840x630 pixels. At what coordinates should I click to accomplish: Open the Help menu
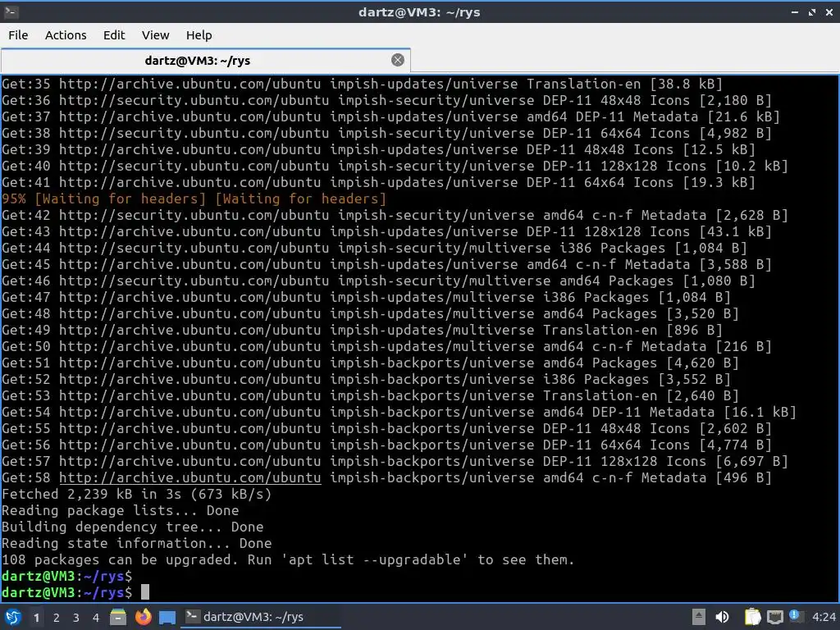click(199, 35)
